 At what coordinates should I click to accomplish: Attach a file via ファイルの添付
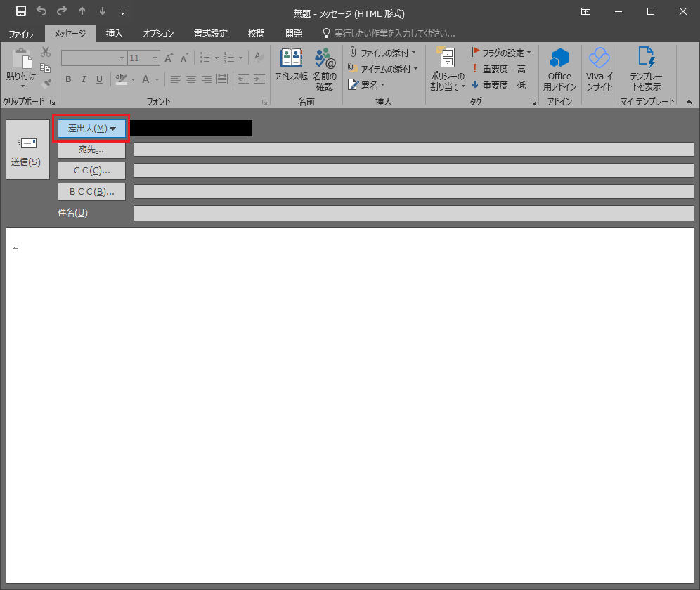coord(382,52)
